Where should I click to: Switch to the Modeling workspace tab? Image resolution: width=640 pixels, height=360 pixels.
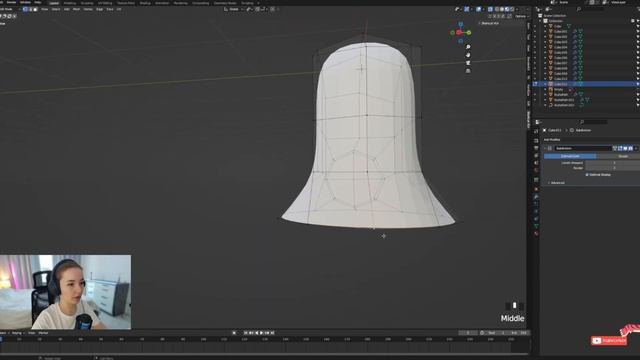pyautogui.click(x=70, y=3)
